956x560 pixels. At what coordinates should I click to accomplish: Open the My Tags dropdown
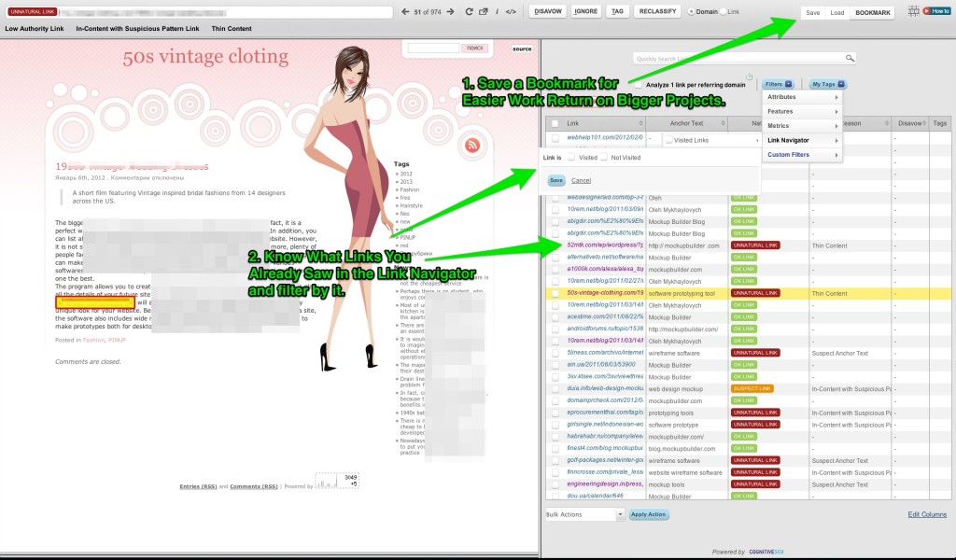coord(828,84)
